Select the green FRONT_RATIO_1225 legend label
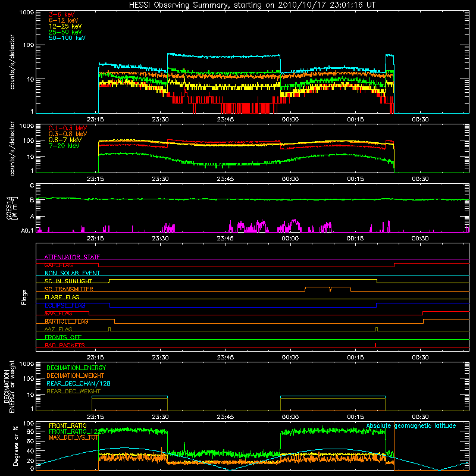This screenshot has height=476, width=476. coord(77,431)
